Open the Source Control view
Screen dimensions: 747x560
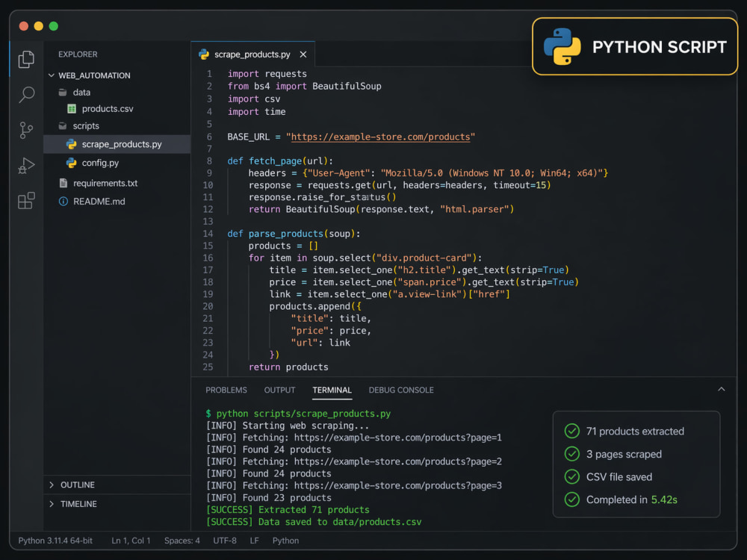point(26,129)
